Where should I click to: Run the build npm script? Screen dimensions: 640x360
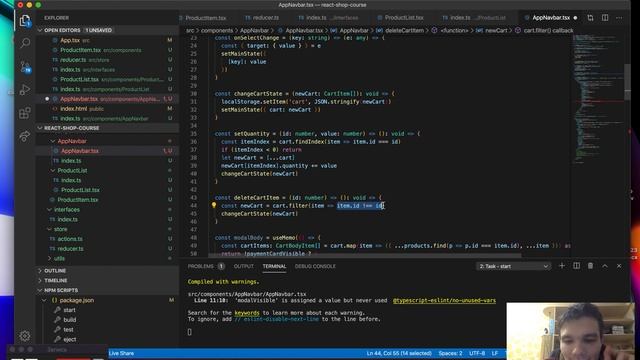[x=69, y=320]
